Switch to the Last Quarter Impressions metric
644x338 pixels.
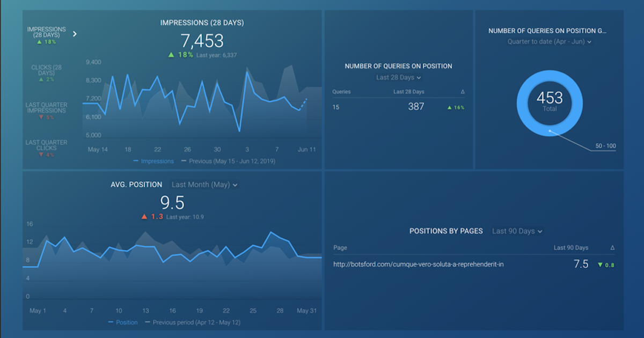click(x=46, y=111)
